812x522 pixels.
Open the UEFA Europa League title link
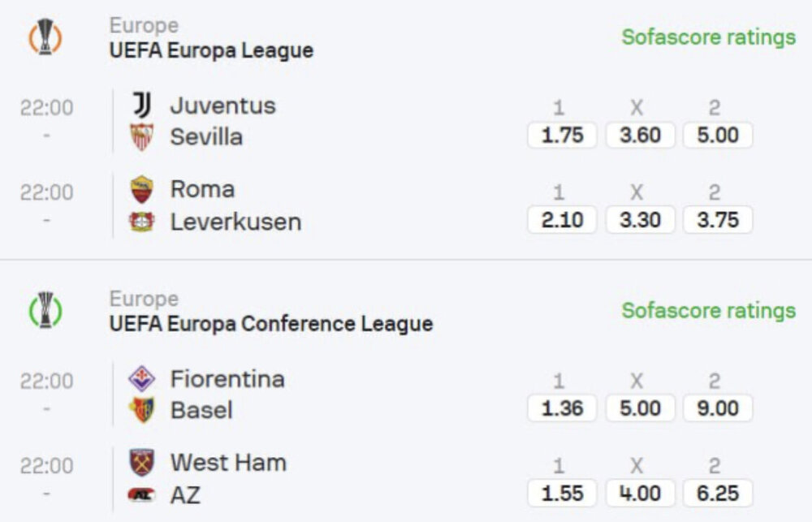(211, 50)
